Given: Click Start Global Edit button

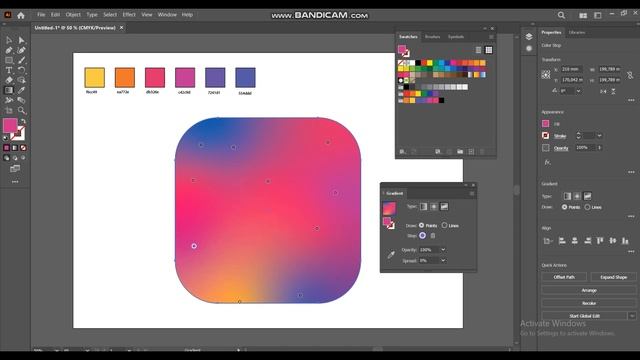Looking at the screenshot, I should coord(584,316).
